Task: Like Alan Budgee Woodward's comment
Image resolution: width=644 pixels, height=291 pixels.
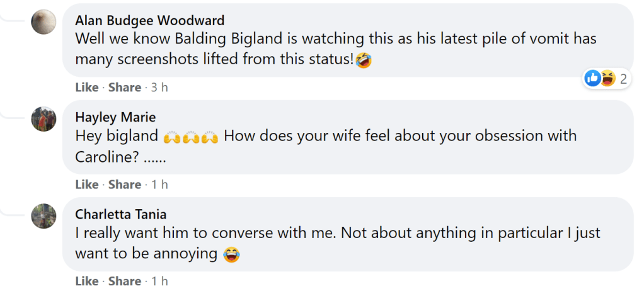Action: click(87, 88)
